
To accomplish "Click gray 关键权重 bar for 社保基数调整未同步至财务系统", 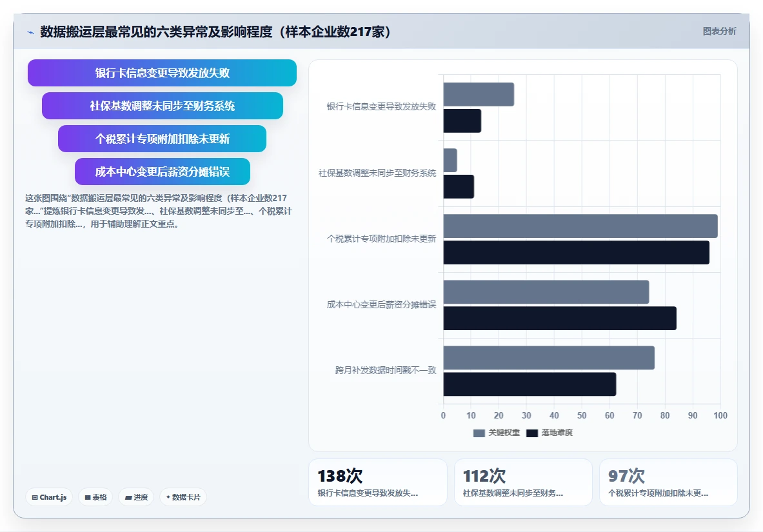I will [450, 160].
